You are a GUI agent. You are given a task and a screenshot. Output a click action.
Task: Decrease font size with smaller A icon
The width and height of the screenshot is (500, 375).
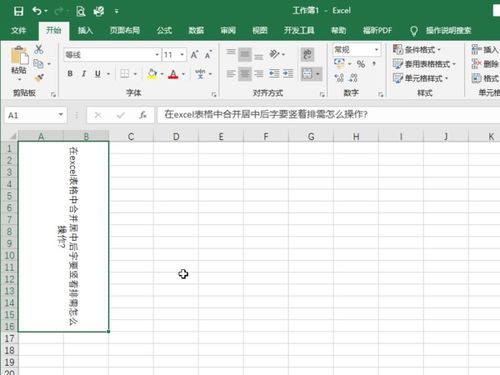(x=208, y=55)
